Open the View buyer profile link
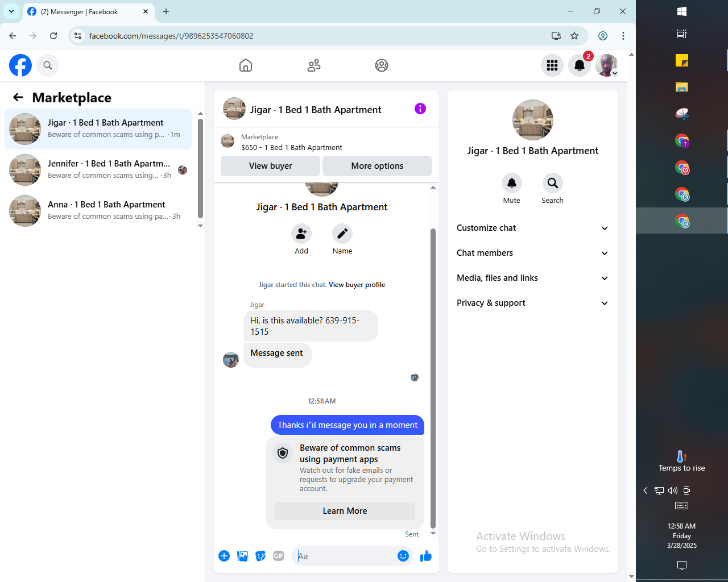The height and width of the screenshot is (582, 728). coord(357,285)
